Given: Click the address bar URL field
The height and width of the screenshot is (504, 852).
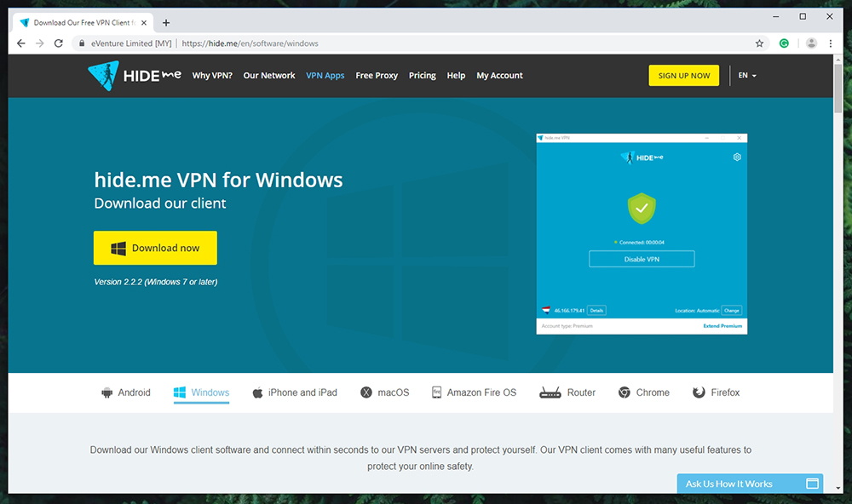Looking at the screenshot, I should pos(426,43).
